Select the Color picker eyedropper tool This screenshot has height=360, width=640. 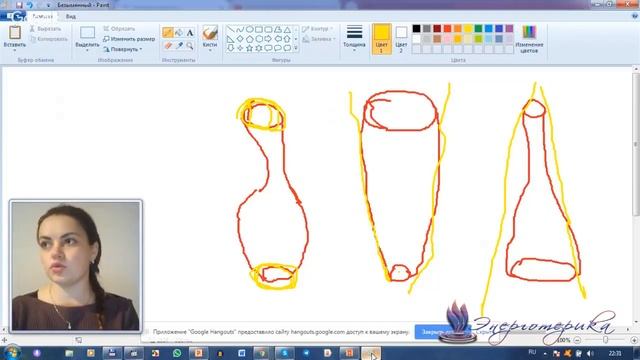click(179, 46)
